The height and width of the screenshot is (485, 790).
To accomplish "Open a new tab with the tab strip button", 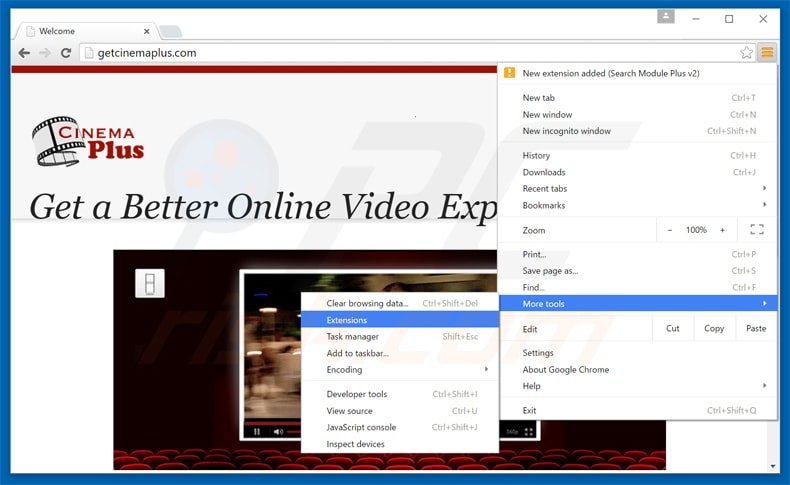I will pos(171,31).
